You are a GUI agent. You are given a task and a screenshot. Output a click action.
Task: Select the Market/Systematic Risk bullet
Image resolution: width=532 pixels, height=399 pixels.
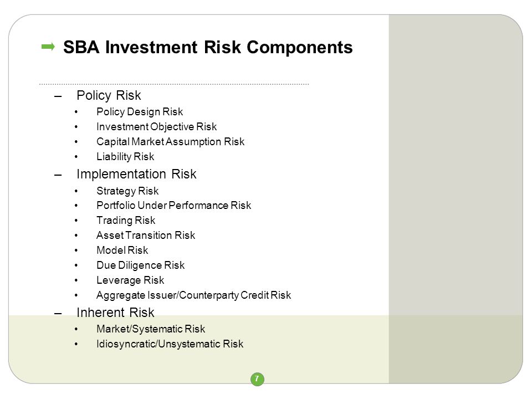(151, 329)
